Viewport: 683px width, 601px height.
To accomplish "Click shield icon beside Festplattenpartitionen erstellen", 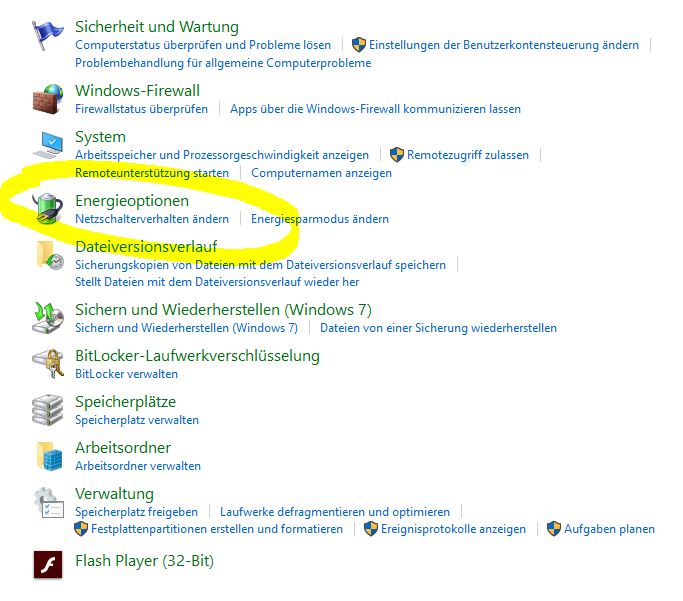I will (x=81, y=529).
